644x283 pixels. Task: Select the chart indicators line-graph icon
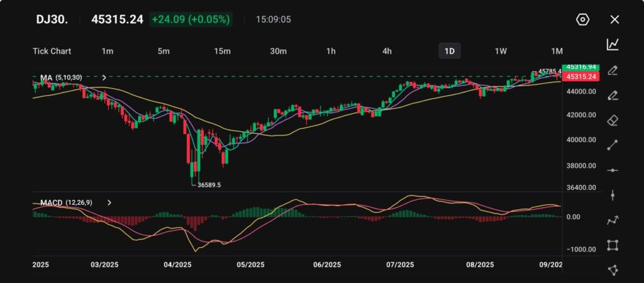pyautogui.click(x=613, y=45)
